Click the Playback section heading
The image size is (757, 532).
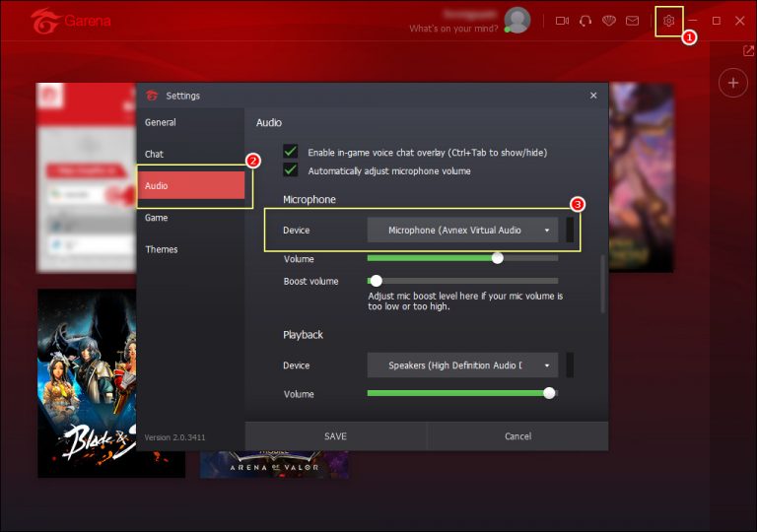304,335
